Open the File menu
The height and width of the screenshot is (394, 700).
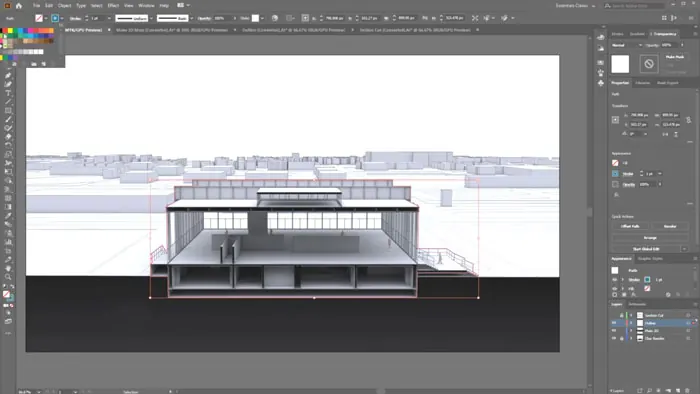click(36, 6)
